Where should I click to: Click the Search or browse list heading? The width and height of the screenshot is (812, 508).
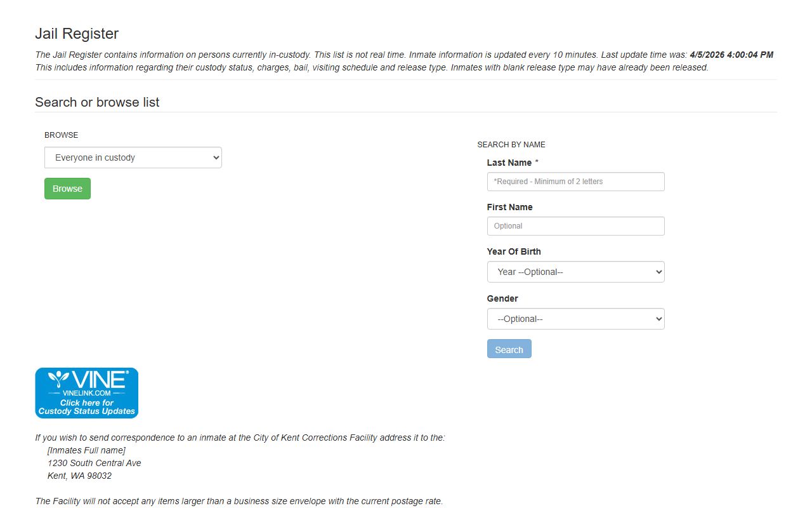point(97,102)
